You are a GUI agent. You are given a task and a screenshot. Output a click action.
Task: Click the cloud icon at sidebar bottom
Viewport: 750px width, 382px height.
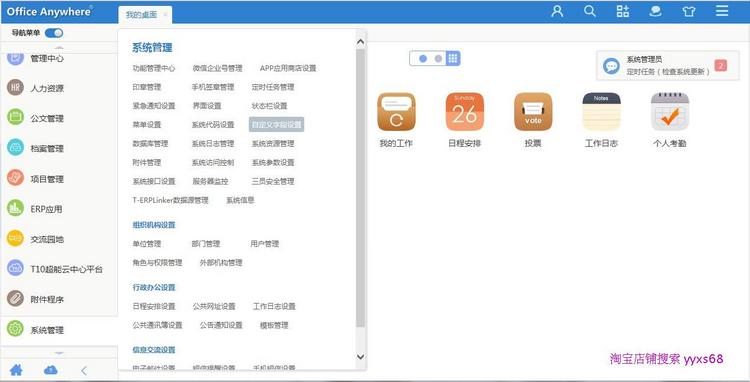click(x=50, y=370)
